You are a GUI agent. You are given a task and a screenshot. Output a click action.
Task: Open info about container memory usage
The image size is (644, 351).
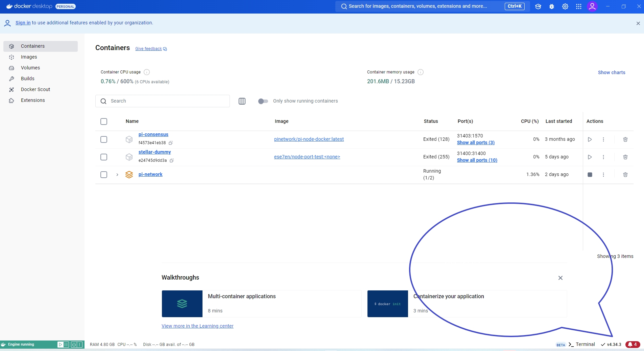point(421,72)
